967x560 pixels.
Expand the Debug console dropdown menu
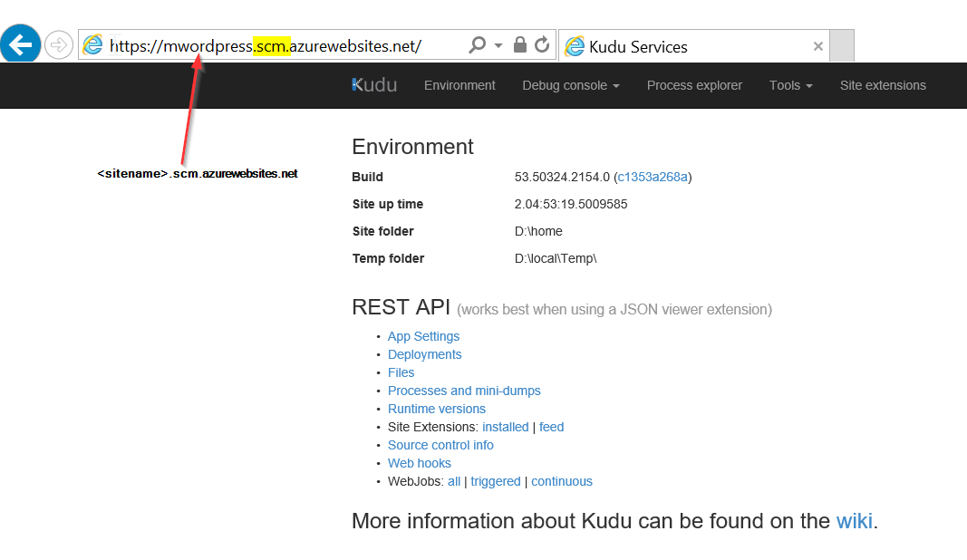pyautogui.click(x=570, y=86)
